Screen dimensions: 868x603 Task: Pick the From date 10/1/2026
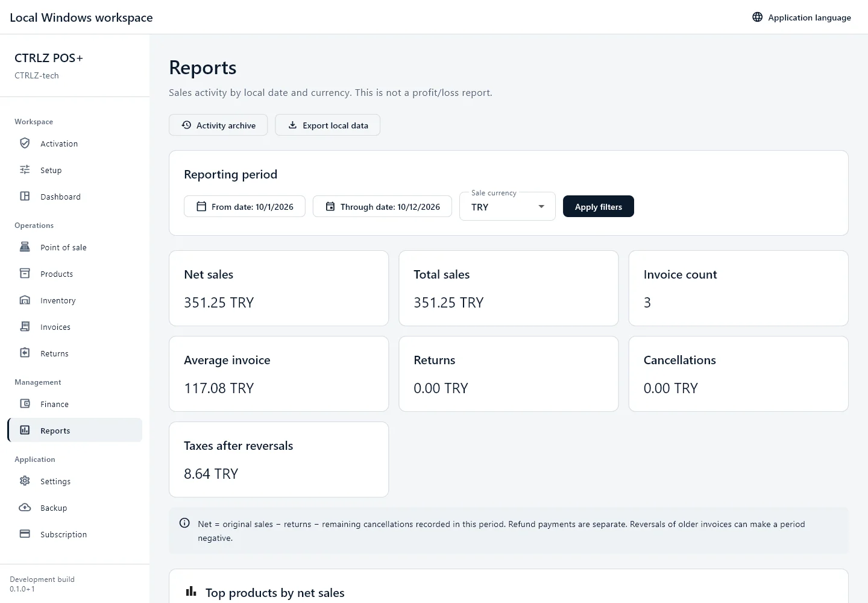pos(245,207)
